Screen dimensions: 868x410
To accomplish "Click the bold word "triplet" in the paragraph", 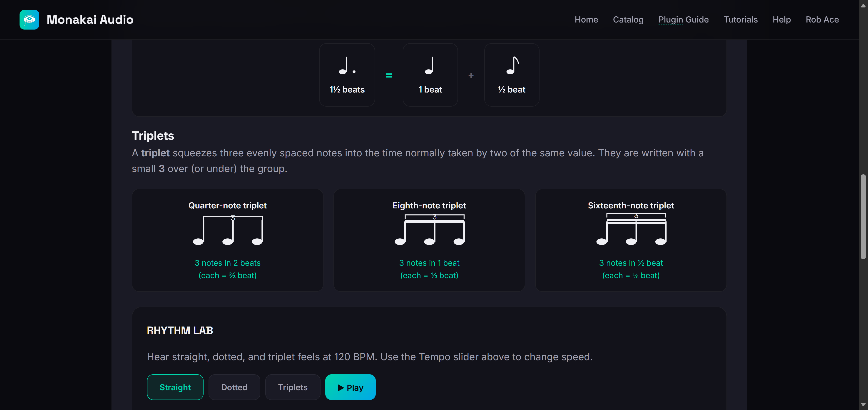I will [x=155, y=153].
